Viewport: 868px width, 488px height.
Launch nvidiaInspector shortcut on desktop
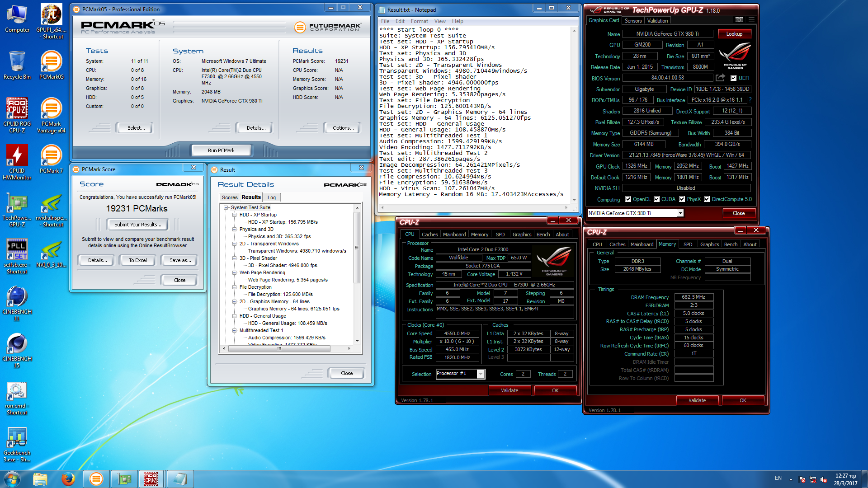(x=52, y=209)
